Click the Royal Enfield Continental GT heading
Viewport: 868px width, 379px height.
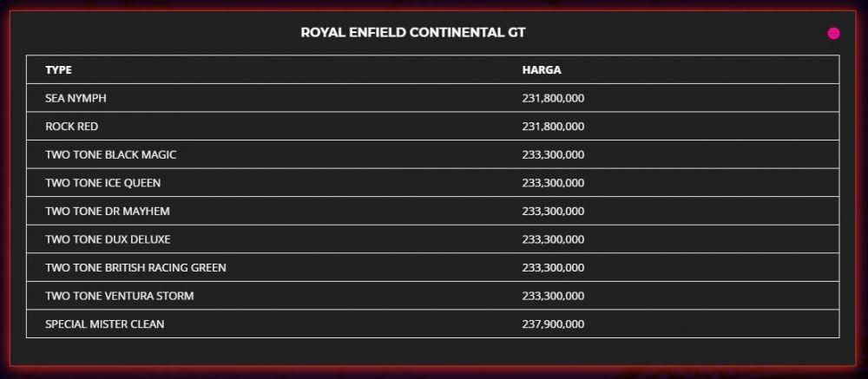pos(413,33)
